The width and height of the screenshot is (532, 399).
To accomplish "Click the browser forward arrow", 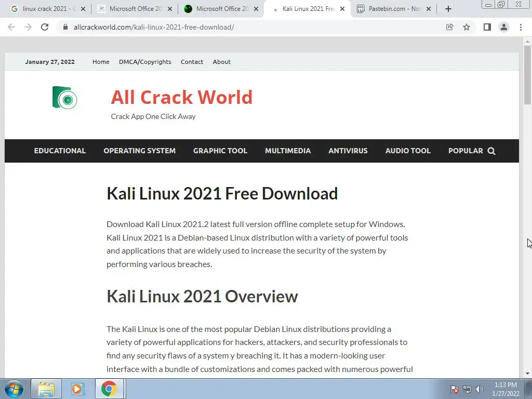I will [x=28, y=27].
